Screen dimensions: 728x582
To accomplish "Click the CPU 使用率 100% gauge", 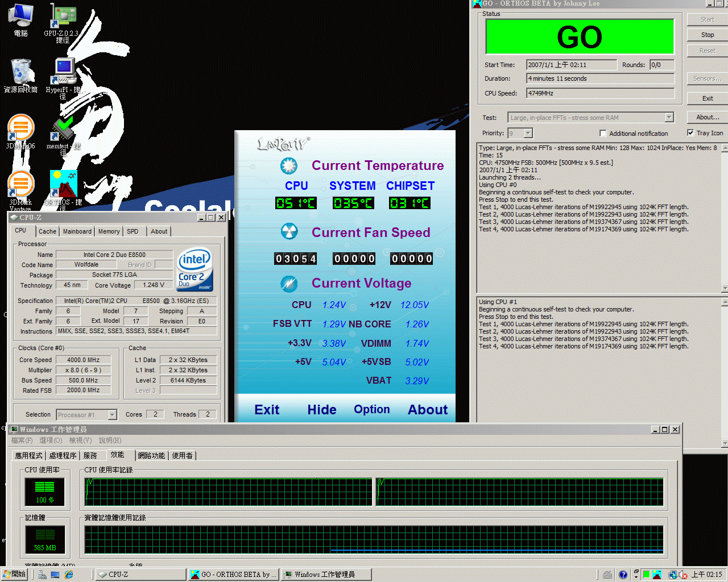I will pos(44,492).
